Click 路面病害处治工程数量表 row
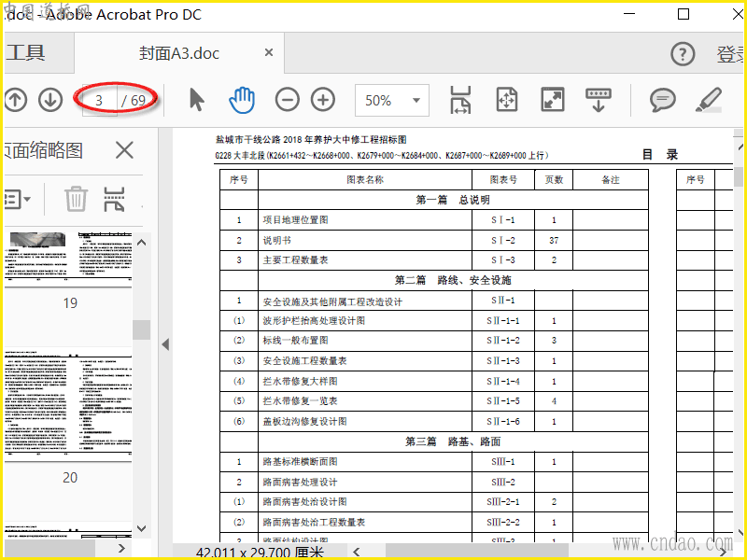The image size is (747, 560). click(434, 522)
